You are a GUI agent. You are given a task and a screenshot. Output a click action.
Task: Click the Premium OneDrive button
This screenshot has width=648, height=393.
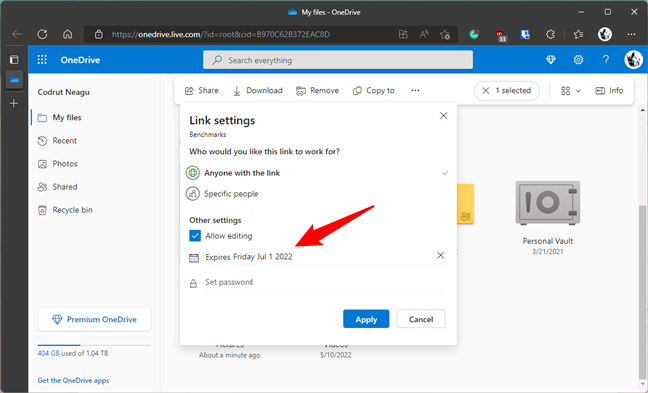pyautogui.click(x=94, y=319)
